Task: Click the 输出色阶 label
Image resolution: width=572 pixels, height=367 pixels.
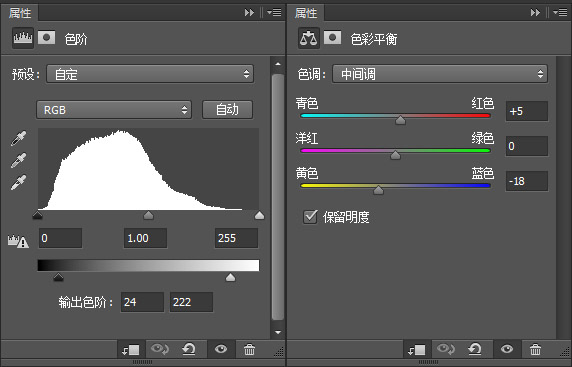Action: [x=86, y=302]
